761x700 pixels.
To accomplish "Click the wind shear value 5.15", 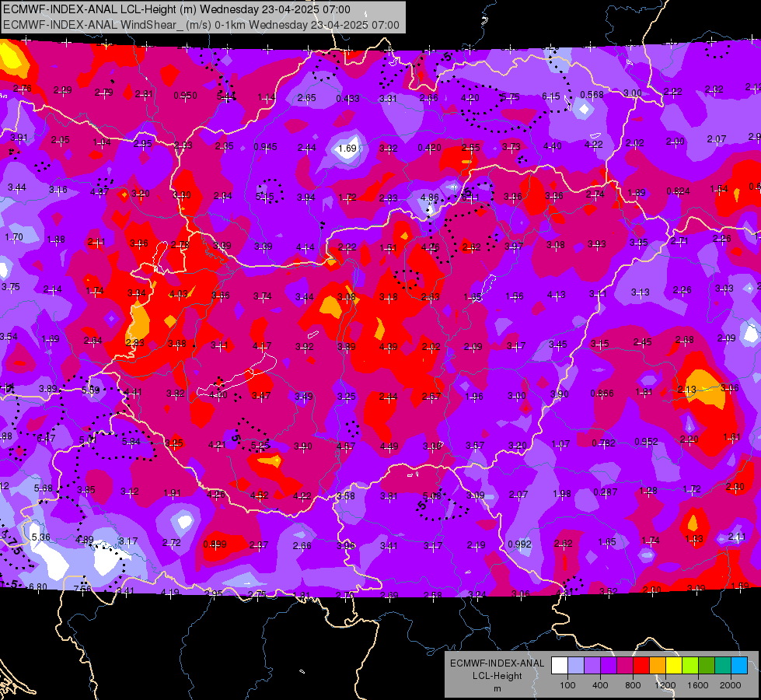I will pyautogui.click(x=265, y=196).
